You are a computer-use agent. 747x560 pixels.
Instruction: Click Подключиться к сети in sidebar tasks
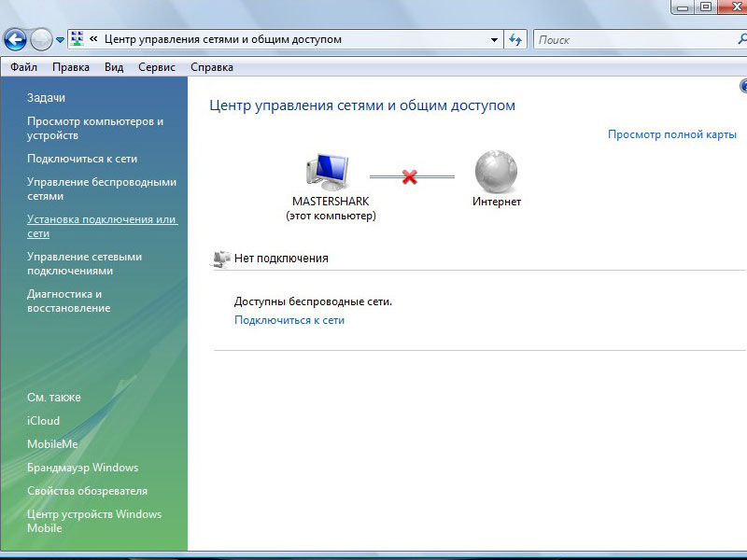point(82,159)
